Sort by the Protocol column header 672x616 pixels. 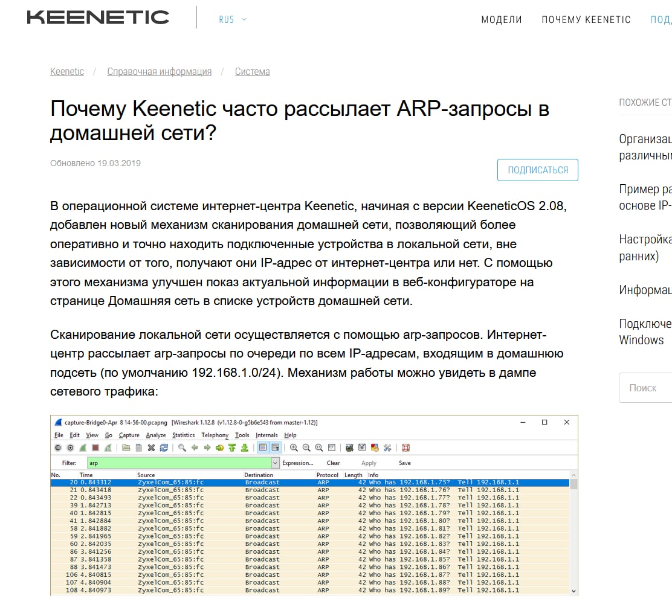(328, 475)
